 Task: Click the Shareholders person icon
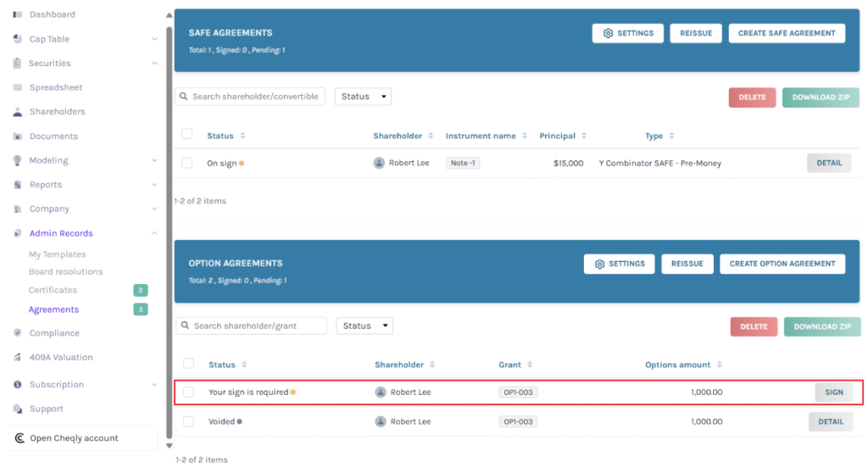coord(17,112)
